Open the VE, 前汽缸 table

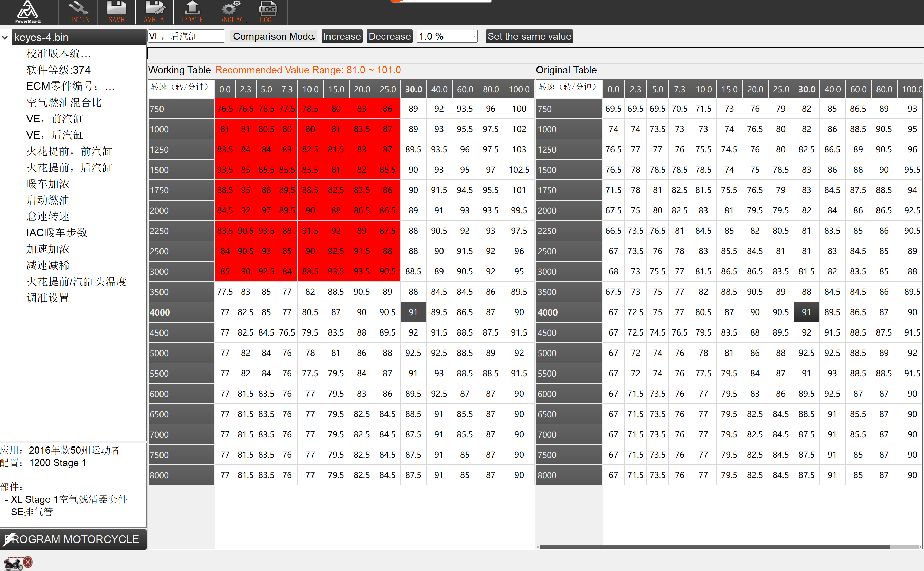(x=55, y=119)
